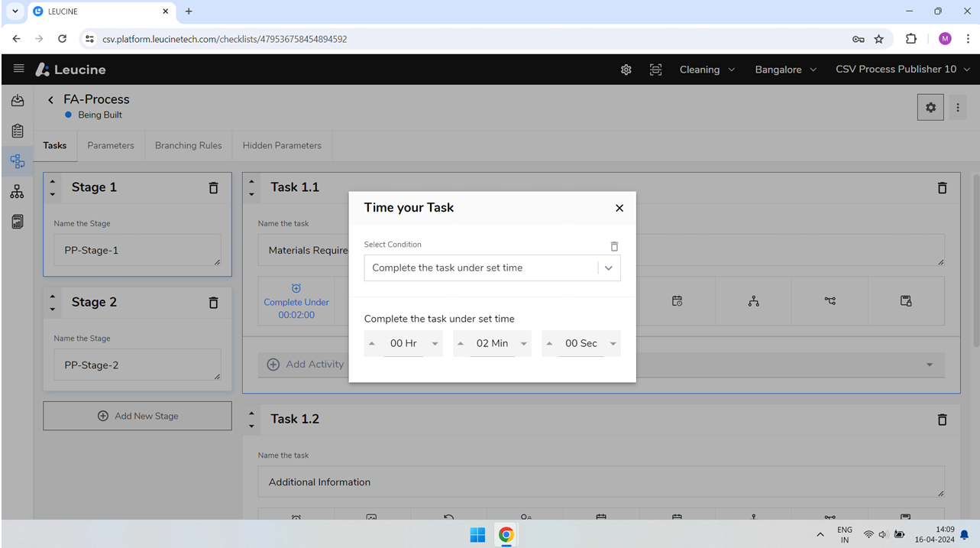Viewport: 980px width, 548px height.
Task: Delete Task 1.1 with trash icon
Action: tap(943, 187)
